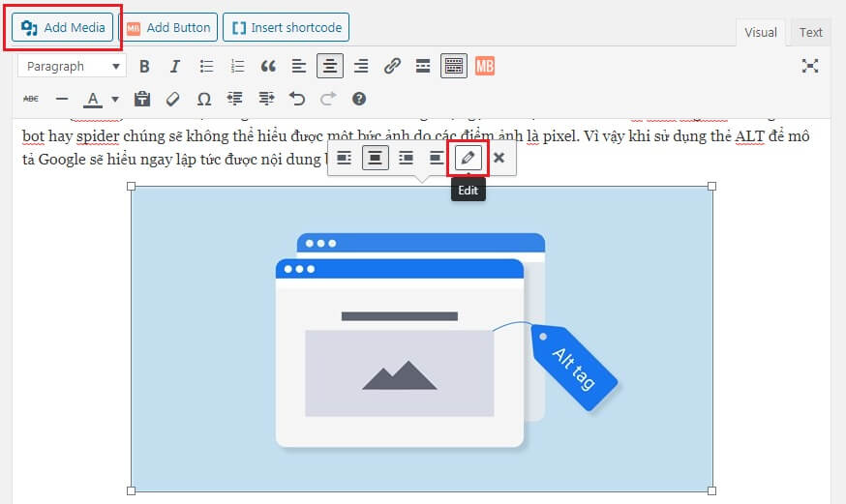Image resolution: width=846 pixels, height=504 pixels.
Task: Click the Redo arrow icon
Action: pyautogui.click(x=328, y=99)
